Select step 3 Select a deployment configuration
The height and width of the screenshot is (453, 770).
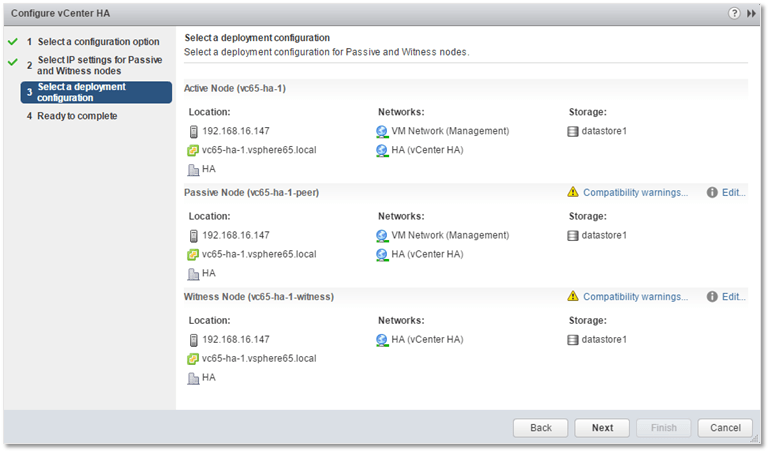coord(96,92)
